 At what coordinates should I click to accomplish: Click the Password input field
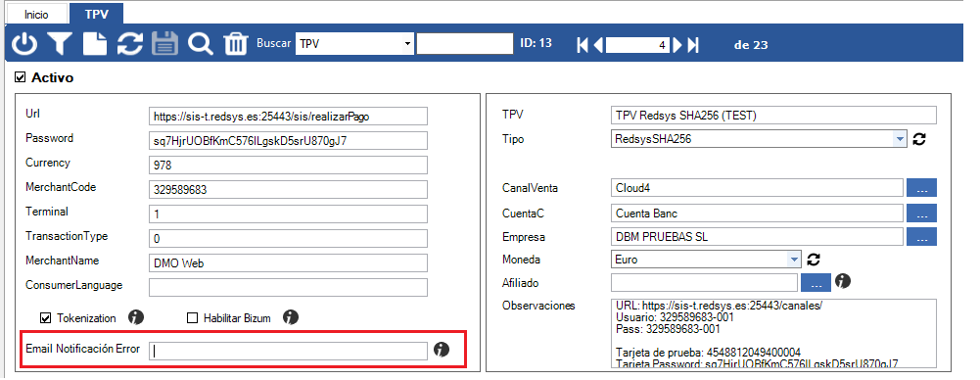[x=288, y=141]
